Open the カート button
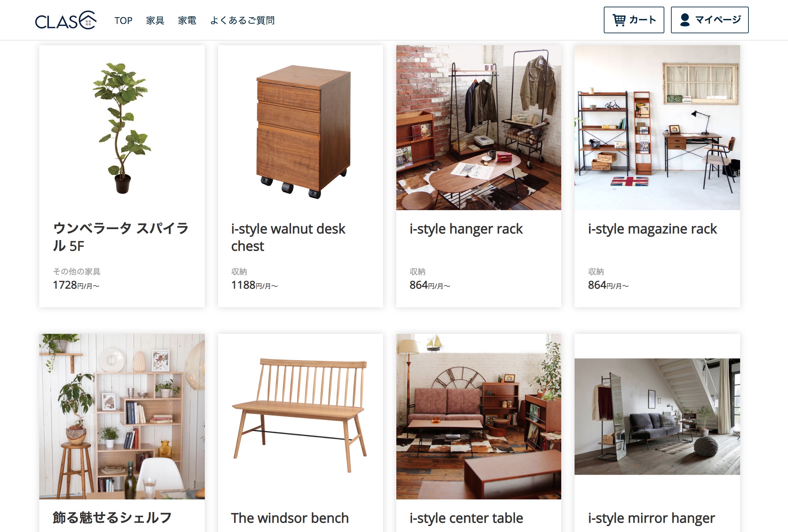The height and width of the screenshot is (532, 788). [x=634, y=20]
